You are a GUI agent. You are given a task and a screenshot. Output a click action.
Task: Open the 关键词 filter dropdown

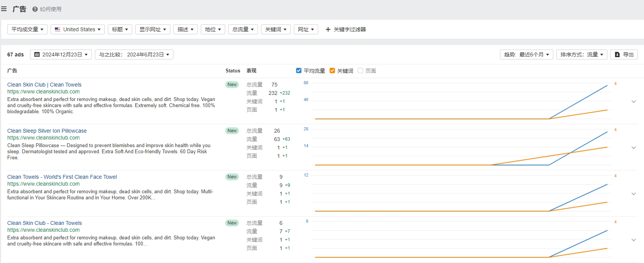276,29
